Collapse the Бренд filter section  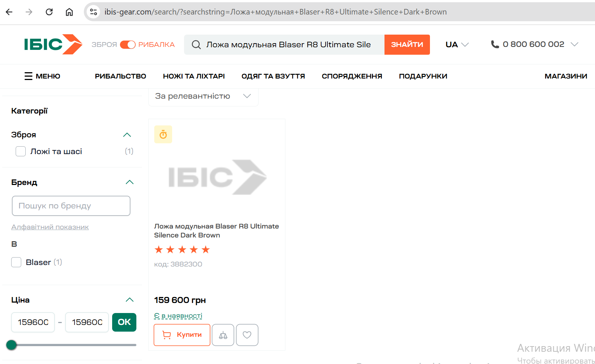129,182
